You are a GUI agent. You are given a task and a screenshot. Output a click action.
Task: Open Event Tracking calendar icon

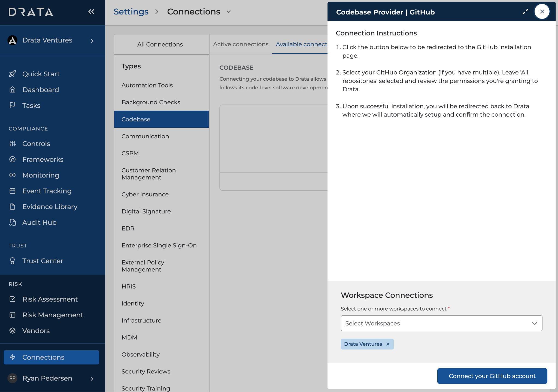[13, 191]
